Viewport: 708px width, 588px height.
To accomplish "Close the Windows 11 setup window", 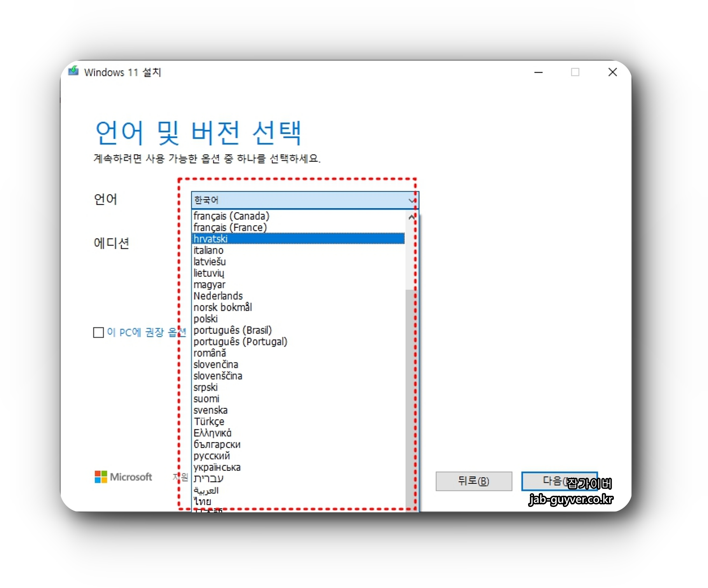I will point(612,72).
